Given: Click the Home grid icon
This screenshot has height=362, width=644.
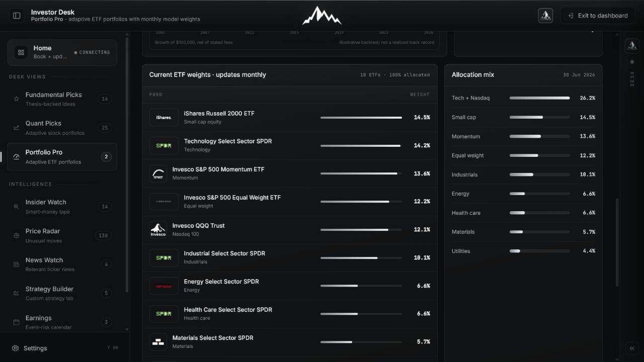Looking at the screenshot, I should (x=21, y=52).
